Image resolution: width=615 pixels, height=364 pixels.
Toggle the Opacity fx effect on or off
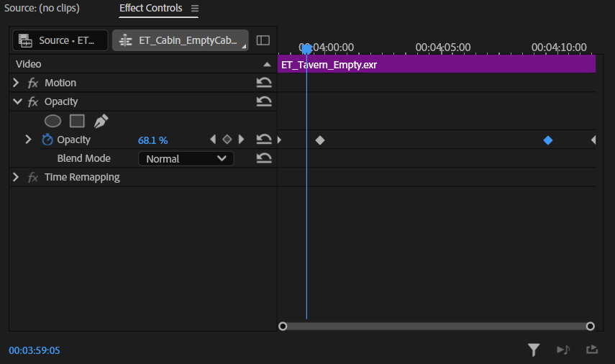pos(33,101)
